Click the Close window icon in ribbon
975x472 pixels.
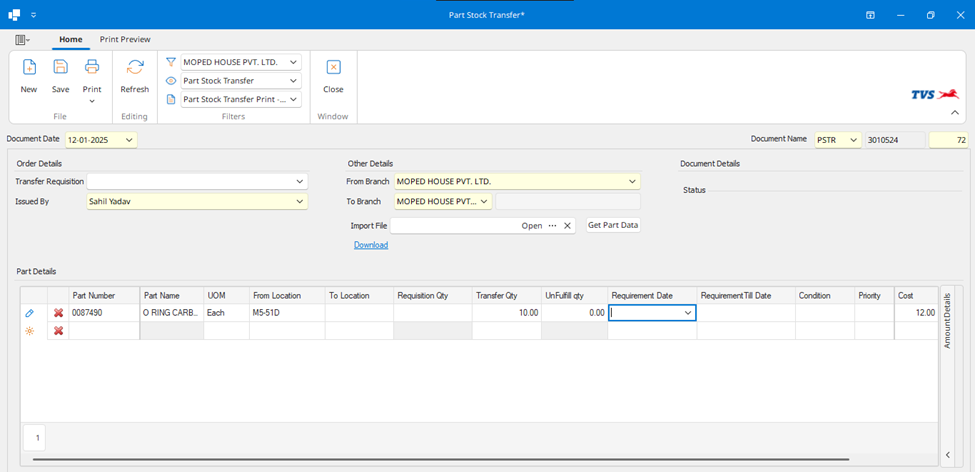(333, 68)
